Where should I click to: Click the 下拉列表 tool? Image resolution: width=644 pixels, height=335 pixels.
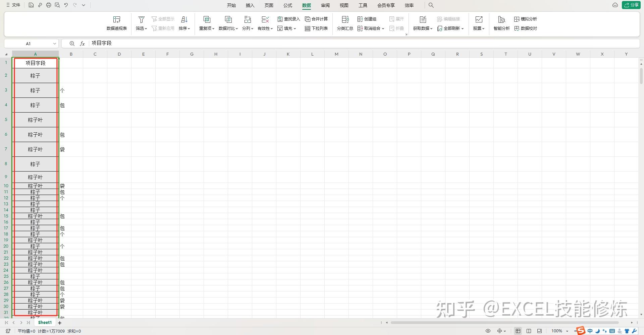tap(316, 28)
